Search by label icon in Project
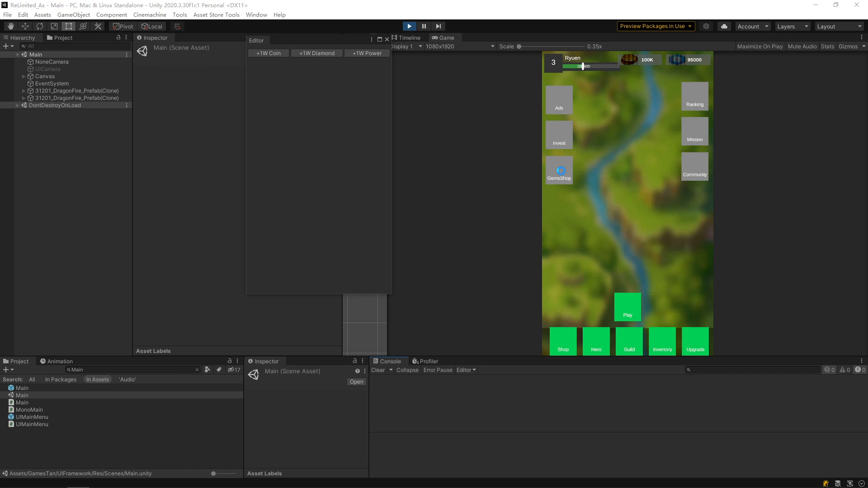Viewport: 868px width, 488px height. (x=219, y=370)
